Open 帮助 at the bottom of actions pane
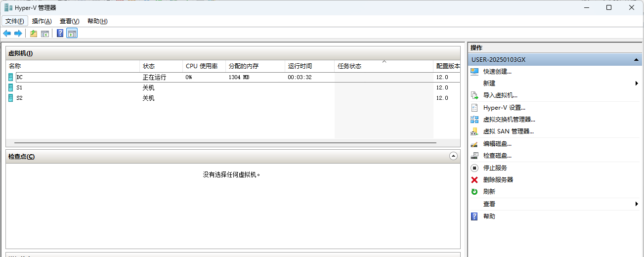644x257 pixels. (x=489, y=216)
